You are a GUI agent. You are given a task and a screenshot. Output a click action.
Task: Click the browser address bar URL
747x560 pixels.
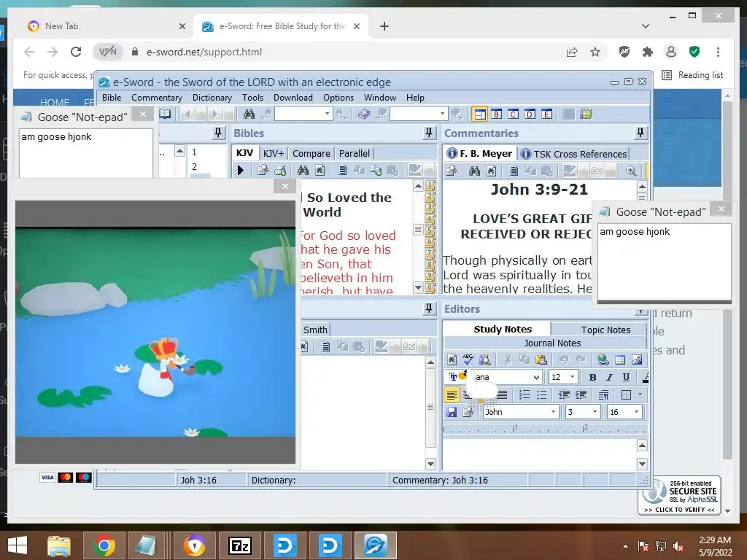[204, 52]
